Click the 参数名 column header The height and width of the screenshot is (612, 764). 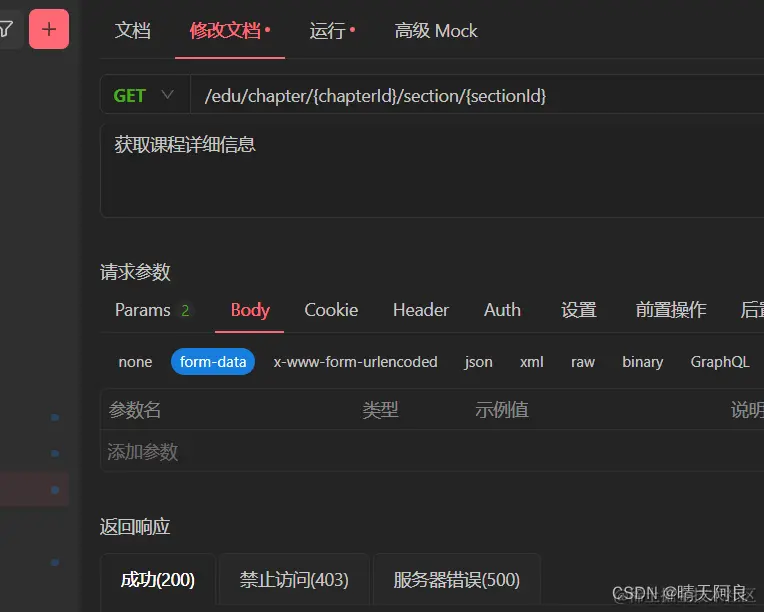pos(134,410)
